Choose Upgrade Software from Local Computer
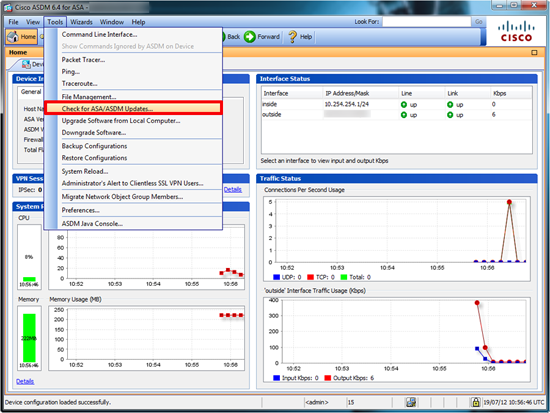The height and width of the screenshot is (413, 550). (x=121, y=121)
